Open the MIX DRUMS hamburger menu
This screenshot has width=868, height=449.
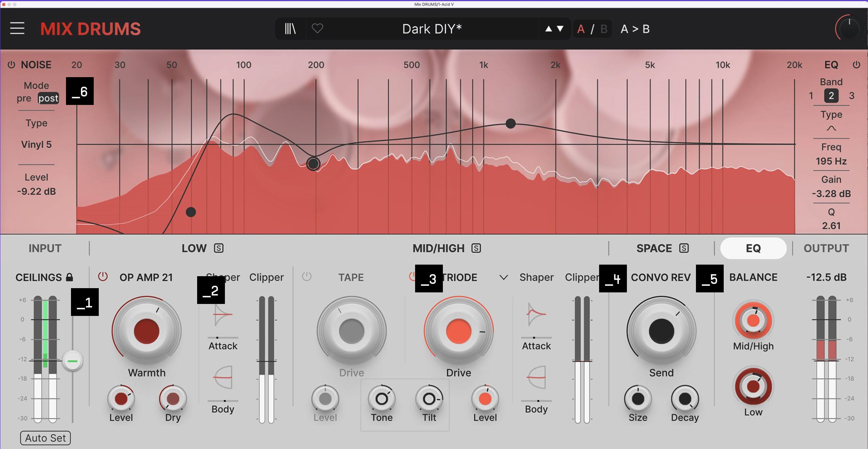(x=17, y=29)
